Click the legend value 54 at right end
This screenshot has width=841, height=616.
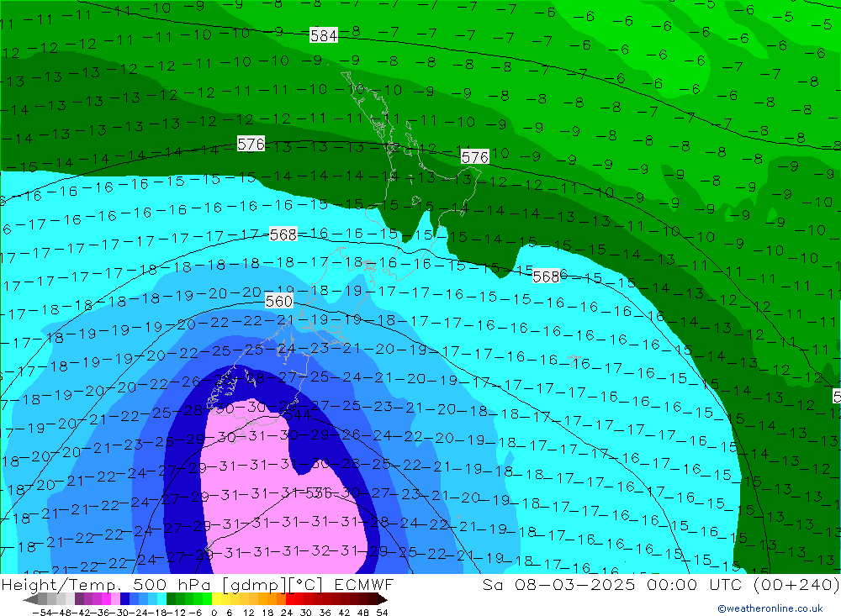coord(382,613)
